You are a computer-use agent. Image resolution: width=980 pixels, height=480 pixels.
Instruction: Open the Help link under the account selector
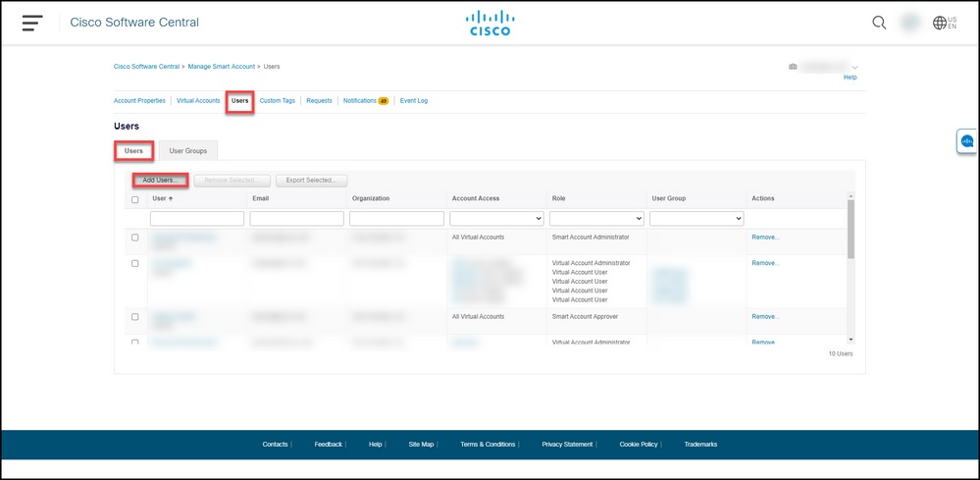[x=850, y=78]
